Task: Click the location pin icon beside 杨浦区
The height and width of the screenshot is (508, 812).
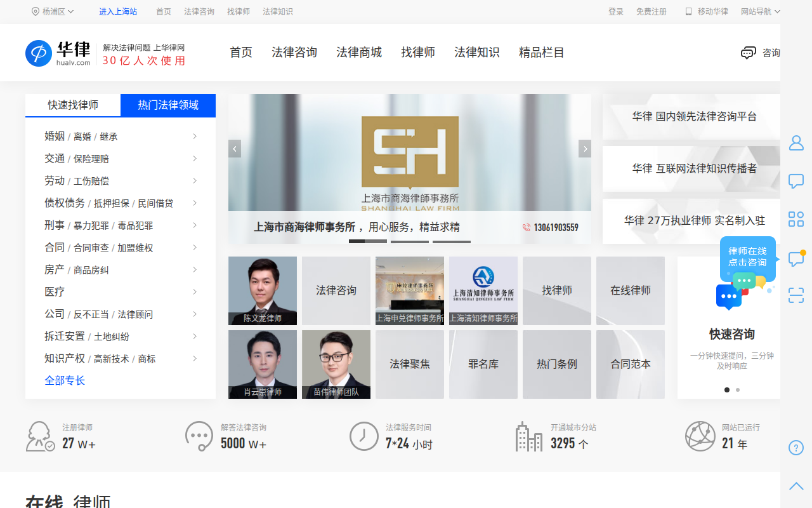Action: pos(36,11)
